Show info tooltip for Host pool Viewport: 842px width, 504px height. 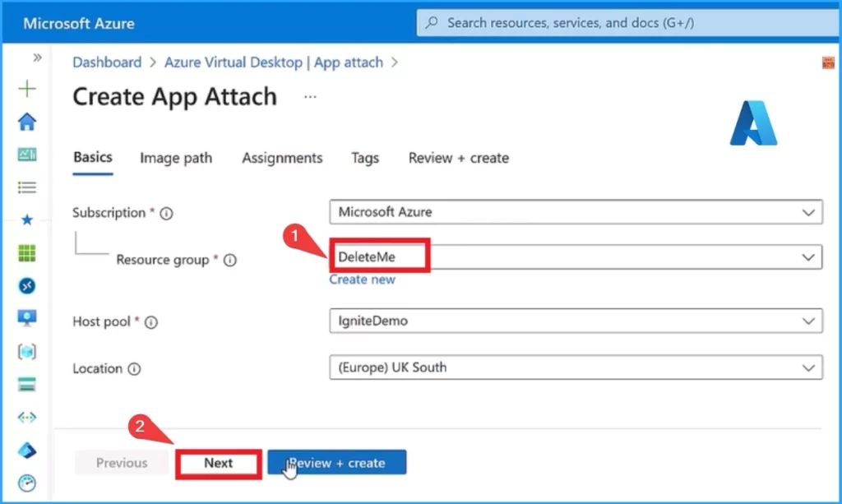(x=151, y=322)
